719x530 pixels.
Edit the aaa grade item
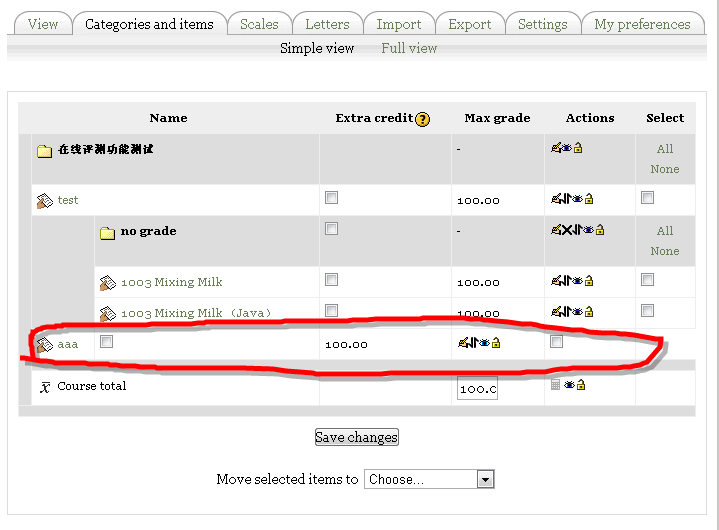(x=463, y=342)
